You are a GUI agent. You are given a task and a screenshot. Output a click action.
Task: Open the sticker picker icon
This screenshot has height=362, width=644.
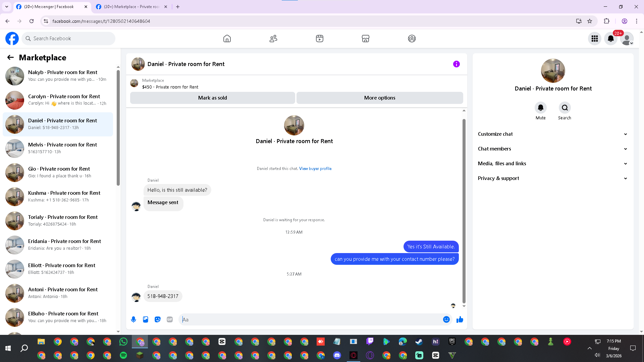click(x=158, y=319)
